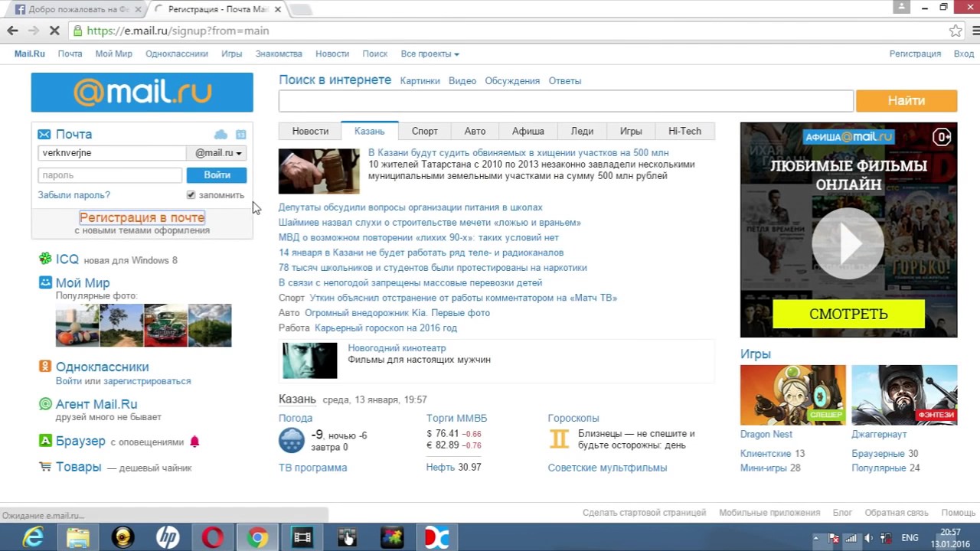Open Internet Explorer from the taskbar
The height and width of the screenshot is (551, 980).
tap(33, 538)
